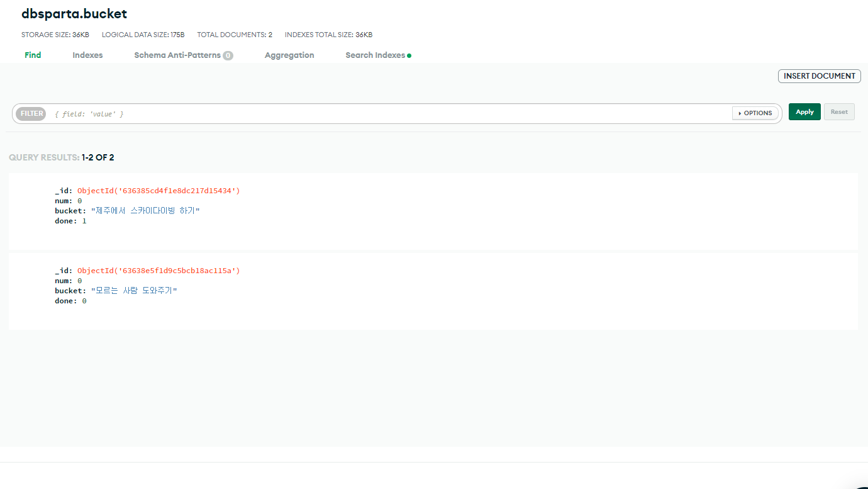The image size is (868, 489).
Task: Click the INDEXES TOTAL SIZE: 36KB stat
Action: click(328, 35)
